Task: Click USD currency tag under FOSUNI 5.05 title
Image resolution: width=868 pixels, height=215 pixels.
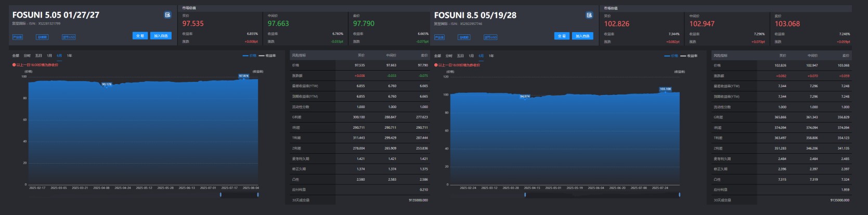Action: tap(69, 37)
